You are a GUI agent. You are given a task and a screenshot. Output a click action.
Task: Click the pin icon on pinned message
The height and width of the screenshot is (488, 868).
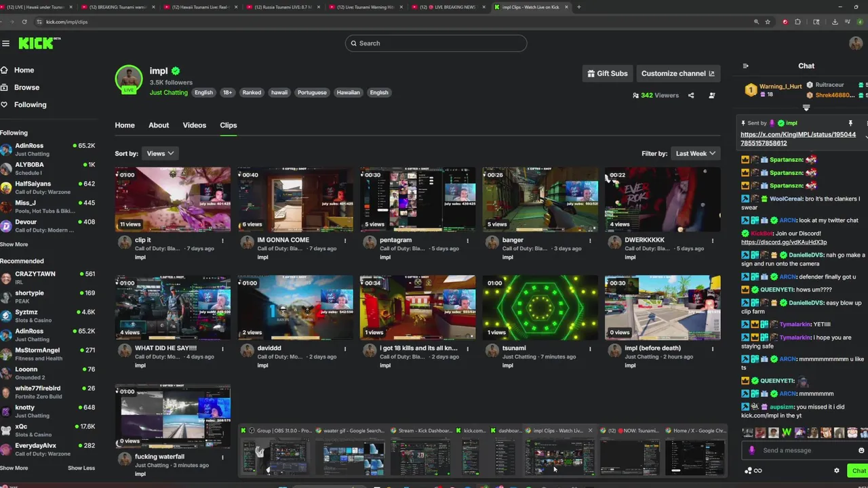pyautogui.click(x=850, y=123)
